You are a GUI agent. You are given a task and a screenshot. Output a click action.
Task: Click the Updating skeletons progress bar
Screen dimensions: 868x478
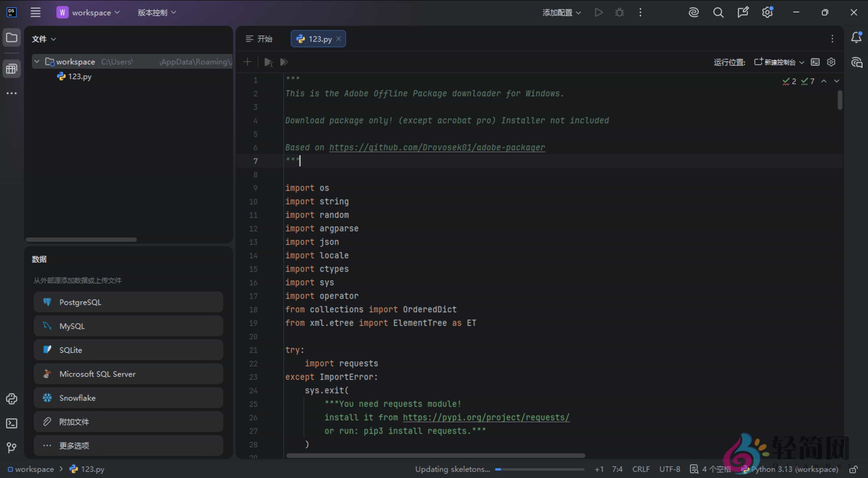point(539,469)
